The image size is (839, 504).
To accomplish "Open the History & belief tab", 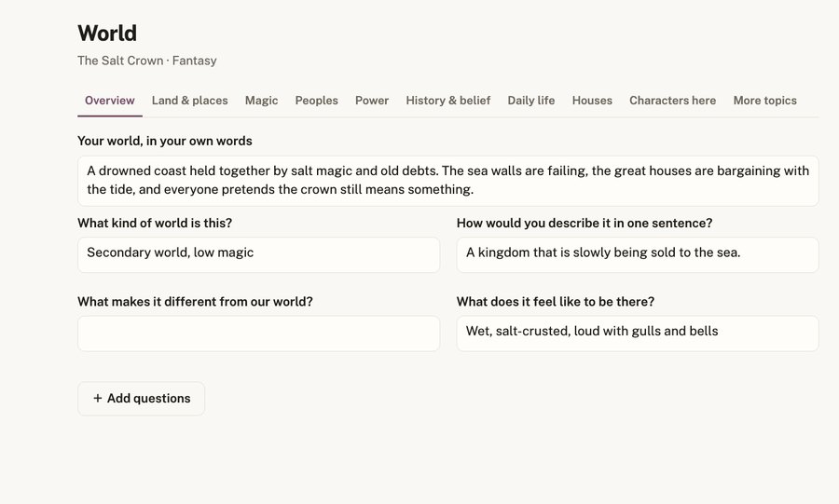I will tap(447, 101).
